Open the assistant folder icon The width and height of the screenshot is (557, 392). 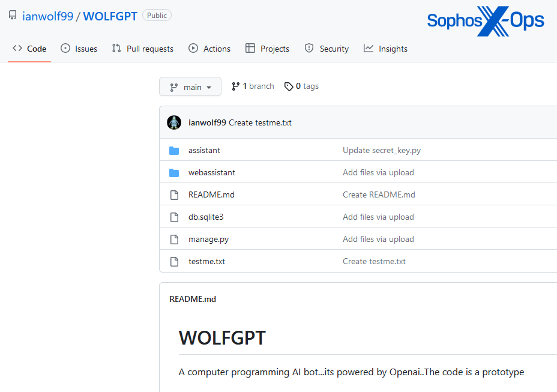pyautogui.click(x=174, y=150)
